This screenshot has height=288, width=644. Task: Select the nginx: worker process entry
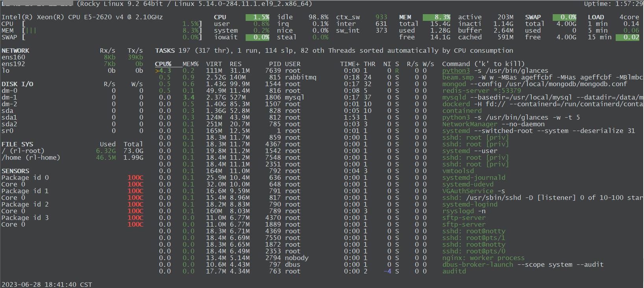tap(483, 258)
